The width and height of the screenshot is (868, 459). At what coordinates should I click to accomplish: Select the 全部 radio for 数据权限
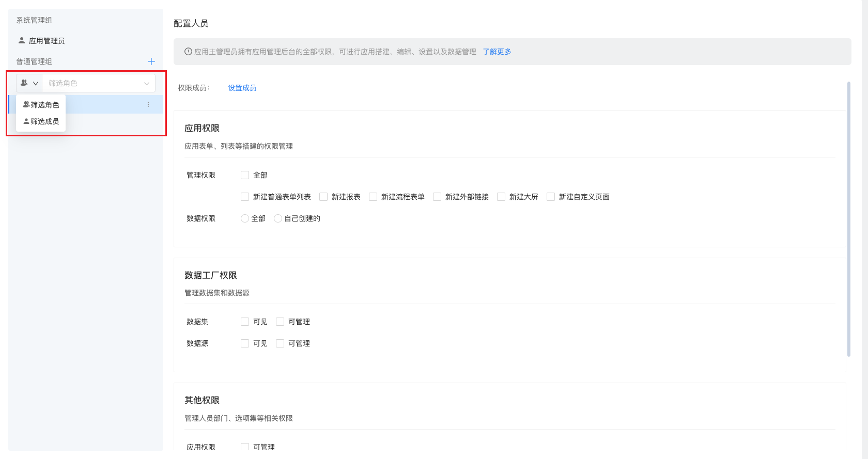[x=245, y=218]
